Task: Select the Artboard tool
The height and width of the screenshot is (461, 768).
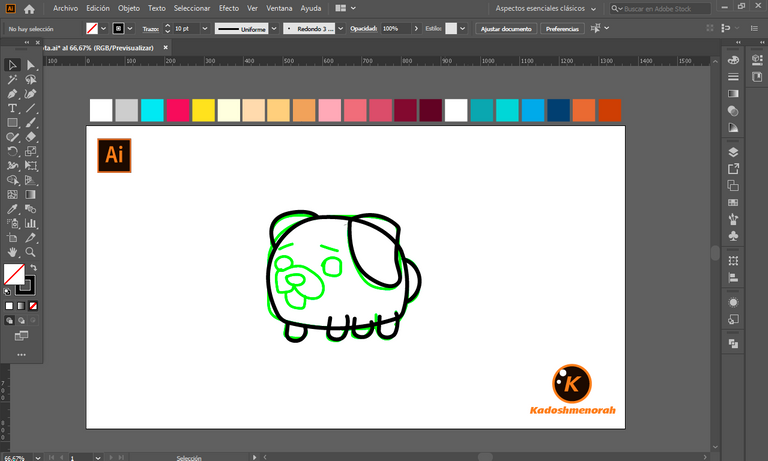Action: 12,238
